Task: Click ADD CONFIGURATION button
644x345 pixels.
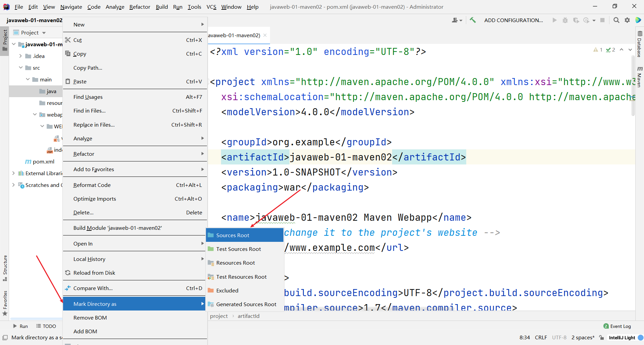Action: pyautogui.click(x=514, y=20)
